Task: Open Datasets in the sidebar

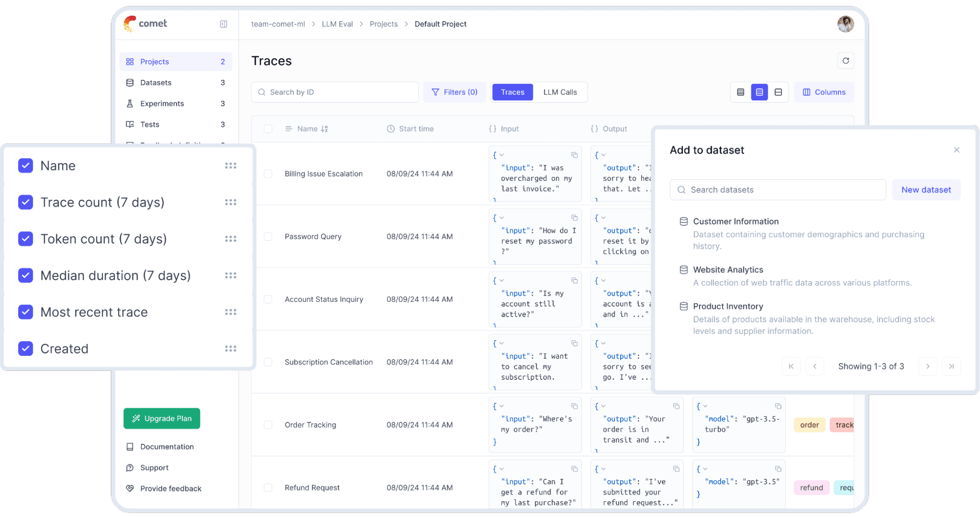Action: coord(156,83)
